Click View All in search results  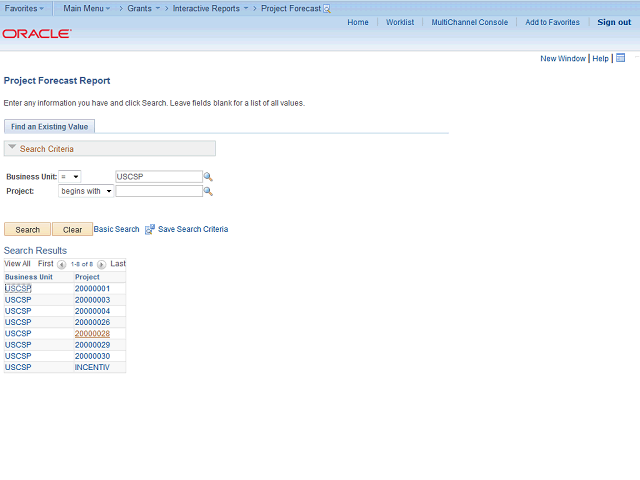click(17, 264)
